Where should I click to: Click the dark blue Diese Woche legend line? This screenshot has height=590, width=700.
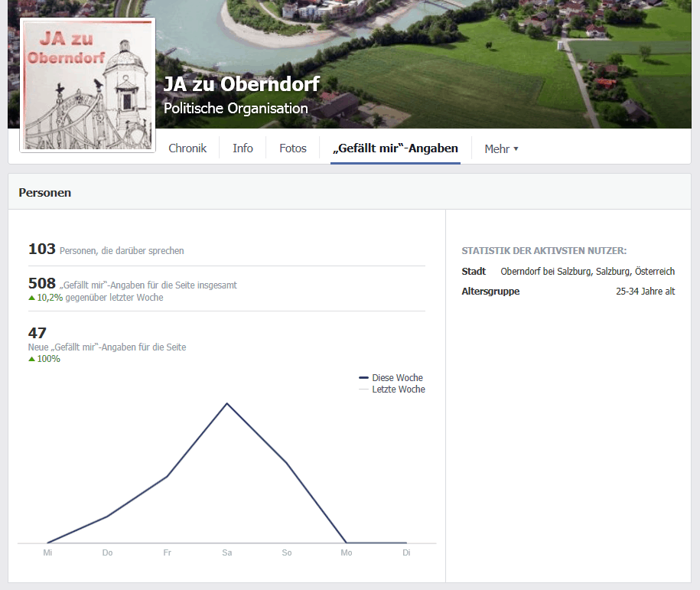coord(363,378)
